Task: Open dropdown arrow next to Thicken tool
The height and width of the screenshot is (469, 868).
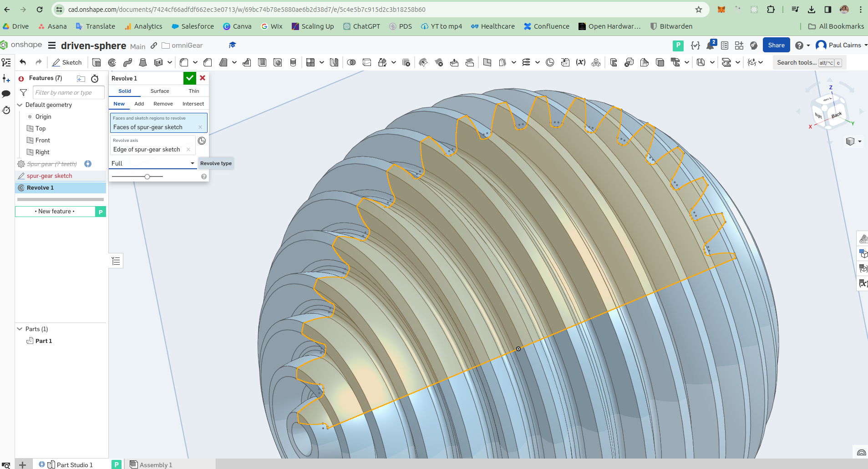Action: (170, 62)
